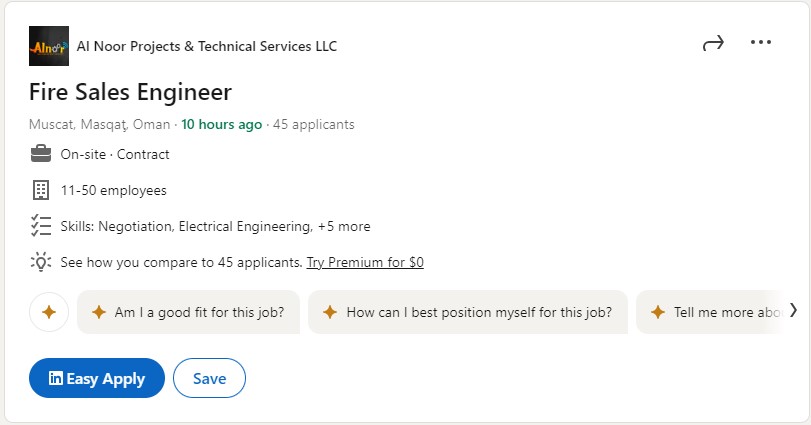Viewport: 811px width, 425px height.
Task: Open Al Noor Projects & Technical Services LLC page
Action: point(207,47)
